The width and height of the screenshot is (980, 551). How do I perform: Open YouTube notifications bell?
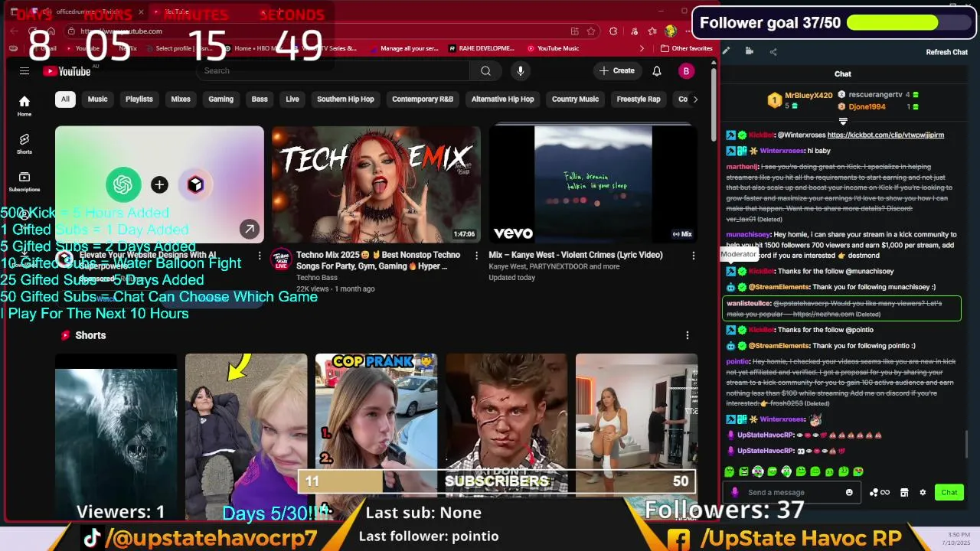point(657,71)
